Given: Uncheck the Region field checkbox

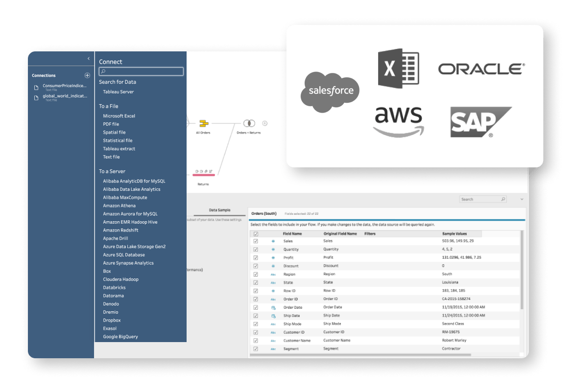Looking at the screenshot, I should point(256,275).
